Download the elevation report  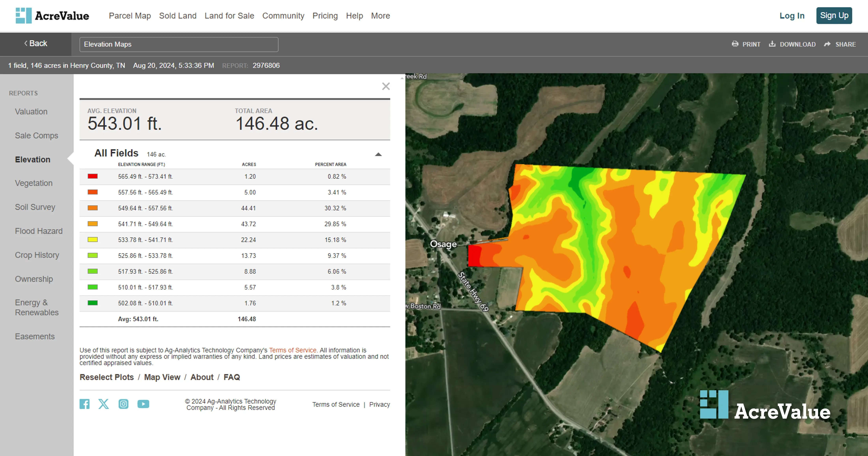point(792,44)
